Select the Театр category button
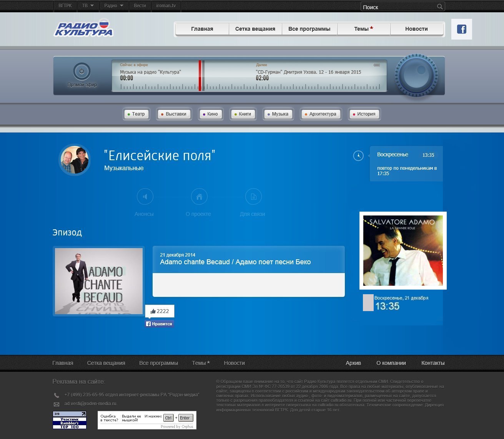Screen dimensions: 504x439 tap(136, 114)
